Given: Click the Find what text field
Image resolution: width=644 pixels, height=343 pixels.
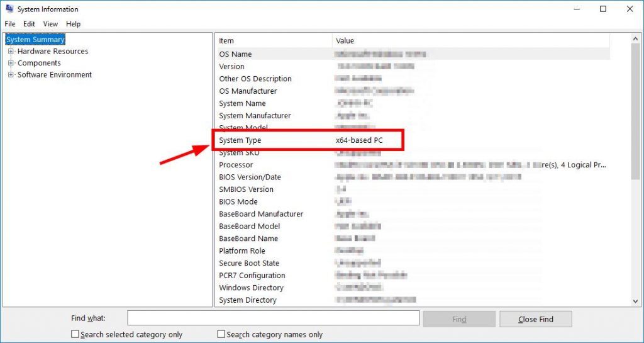Looking at the screenshot, I should 273,319.
